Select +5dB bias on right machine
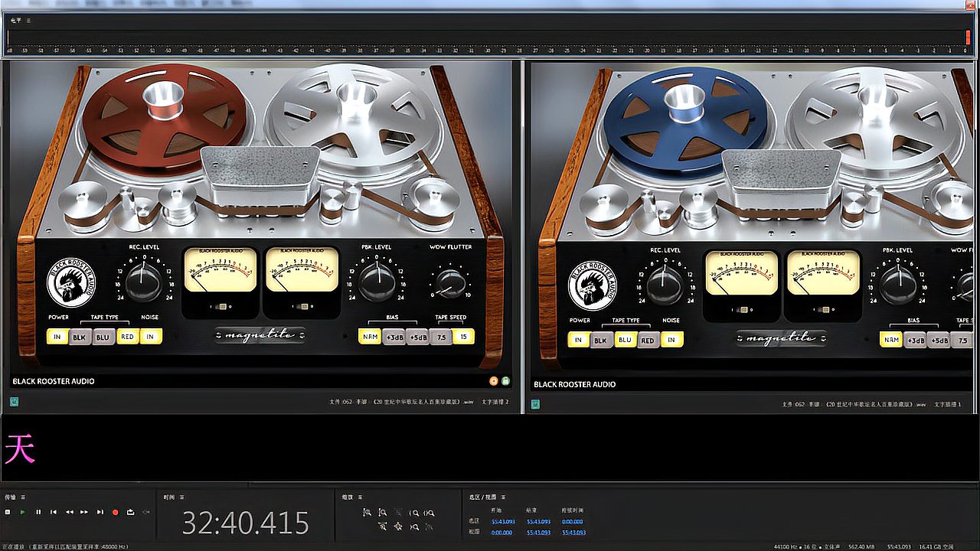Image resolution: width=980 pixels, height=551 pixels. pos(939,340)
